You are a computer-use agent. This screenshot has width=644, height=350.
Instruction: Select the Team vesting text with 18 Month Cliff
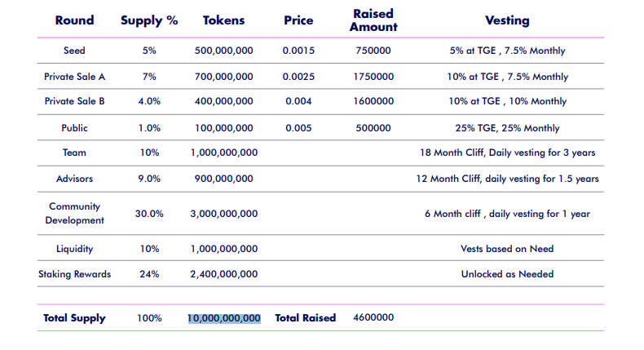pyautogui.click(x=507, y=153)
